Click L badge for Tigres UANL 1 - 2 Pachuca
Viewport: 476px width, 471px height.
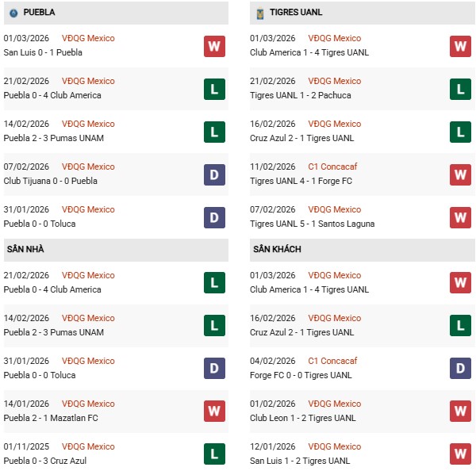pos(460,89)
